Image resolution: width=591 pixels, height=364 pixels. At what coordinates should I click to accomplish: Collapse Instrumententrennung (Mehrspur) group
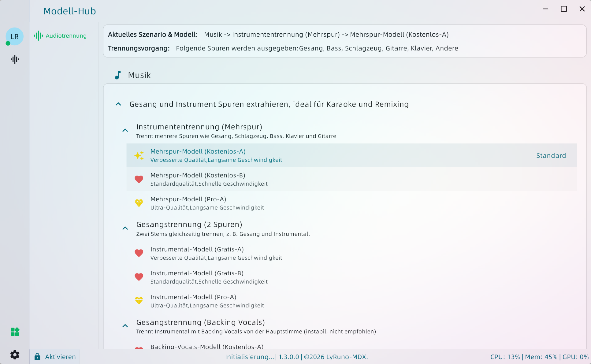(x=125, y=130)
